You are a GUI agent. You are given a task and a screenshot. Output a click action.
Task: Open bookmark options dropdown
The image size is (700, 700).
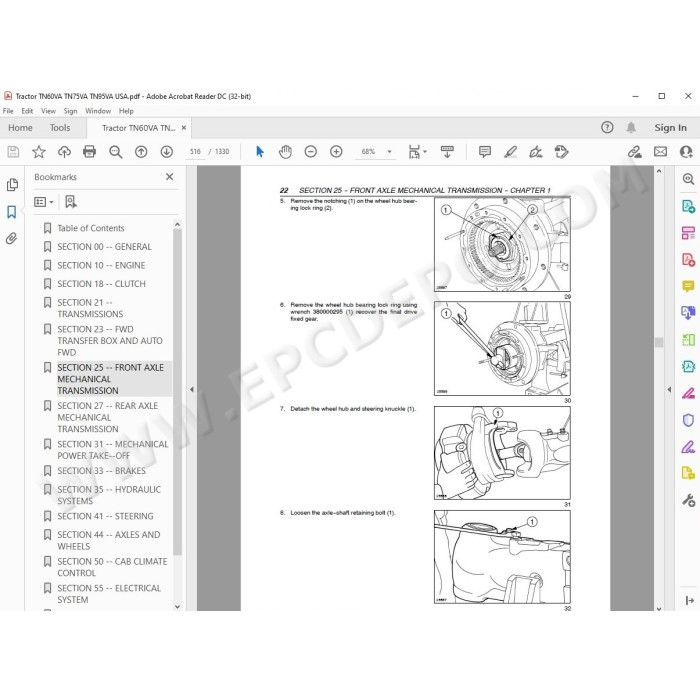(44, 202)
